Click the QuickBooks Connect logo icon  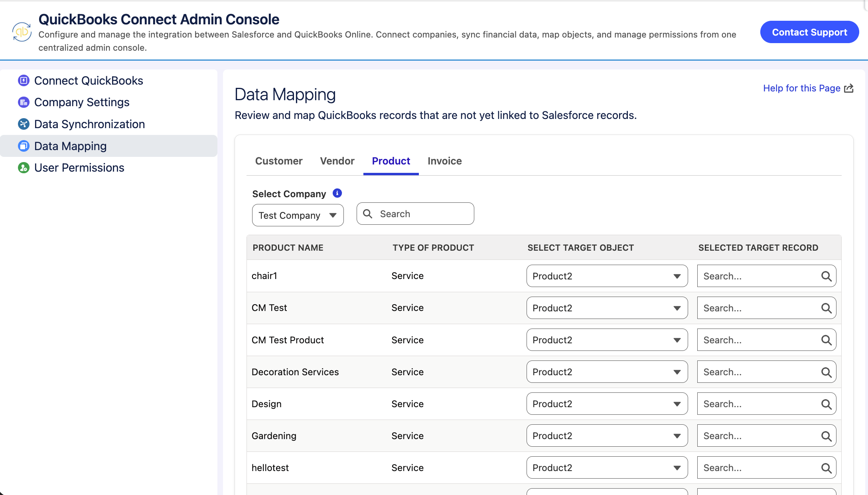pos(22,32)
